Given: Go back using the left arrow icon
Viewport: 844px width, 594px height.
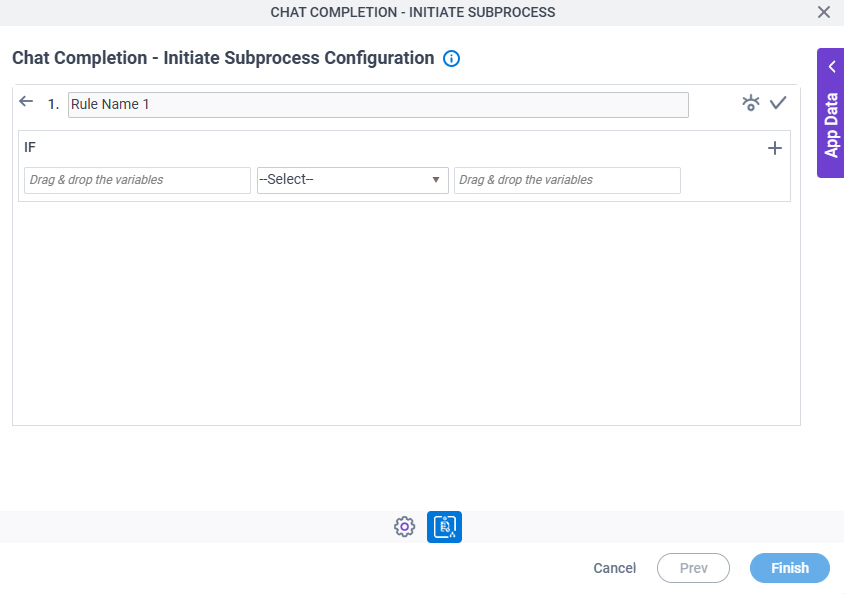Looking at the screenshot, I should pyautogui.click(x=26, y=101).
